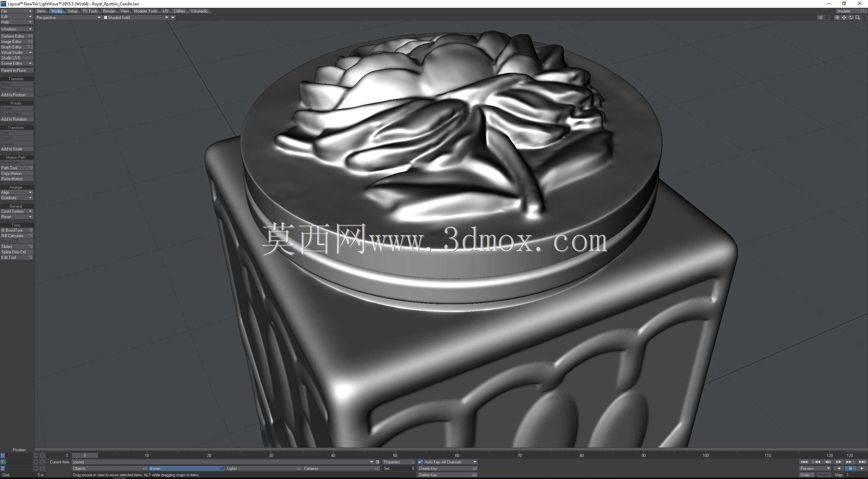
Task: Open the File menu
Action: coord(17,11)
